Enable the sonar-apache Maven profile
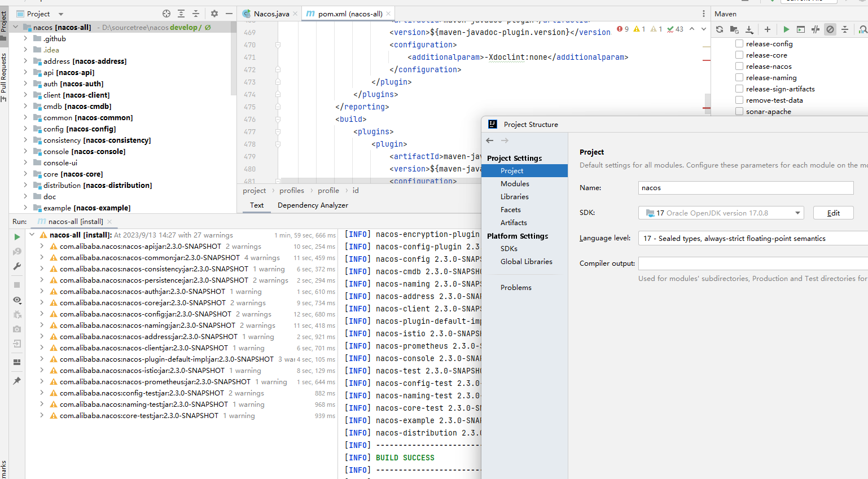The height and width of the screenshot is (479, 868). click(739, 111)
